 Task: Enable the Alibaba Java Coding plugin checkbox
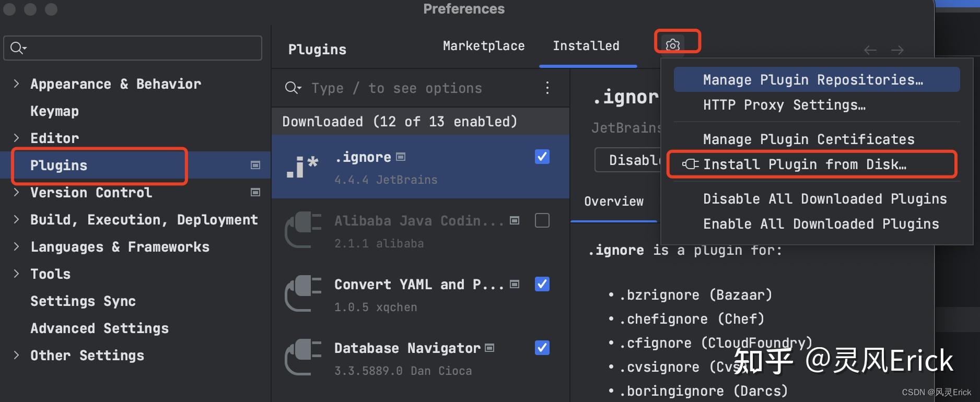(x=542, y=220)
